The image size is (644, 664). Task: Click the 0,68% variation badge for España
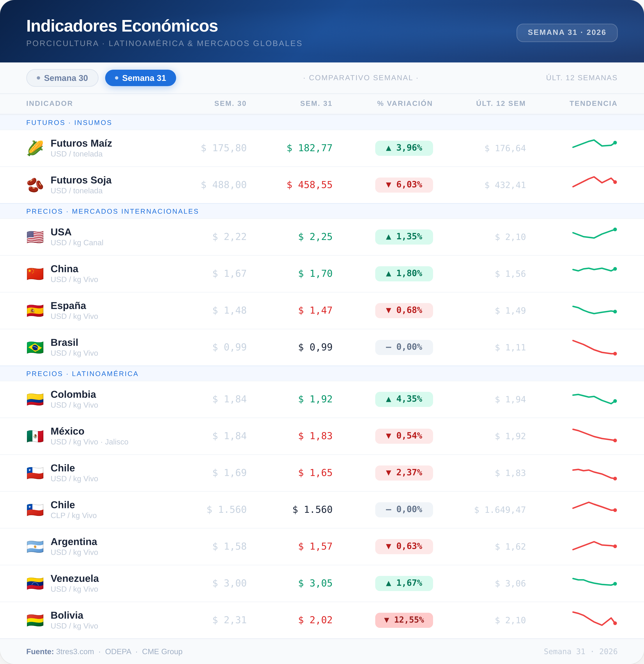(404, 311)
